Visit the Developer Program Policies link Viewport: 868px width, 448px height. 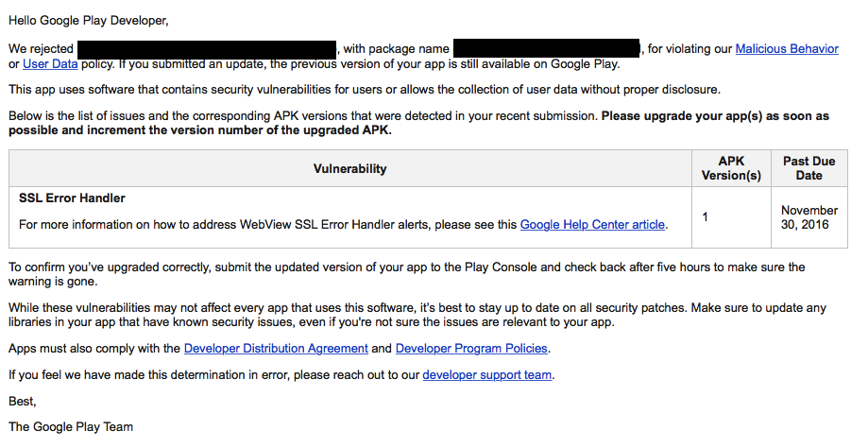click(471, 349)
